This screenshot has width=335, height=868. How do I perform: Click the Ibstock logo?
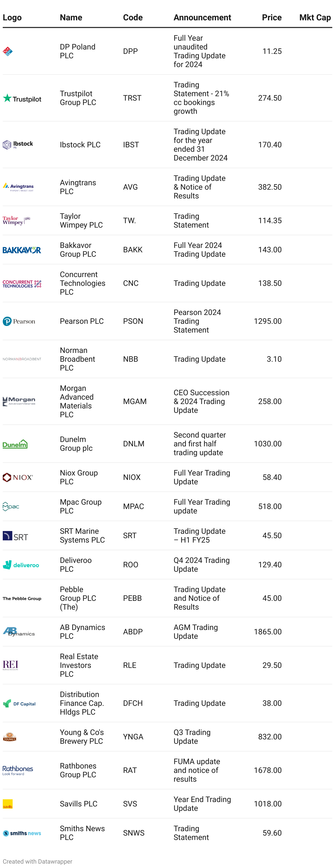click(x=18, y=145)
